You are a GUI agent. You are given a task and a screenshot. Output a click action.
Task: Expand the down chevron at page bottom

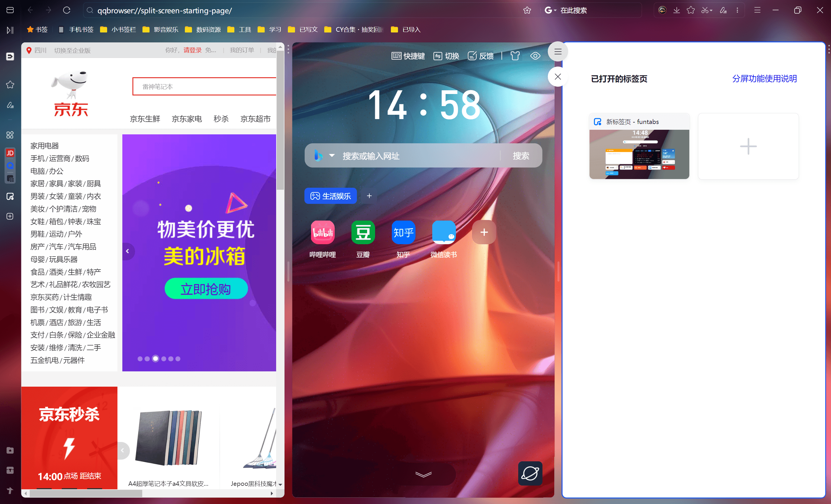[x=423, y=474]
